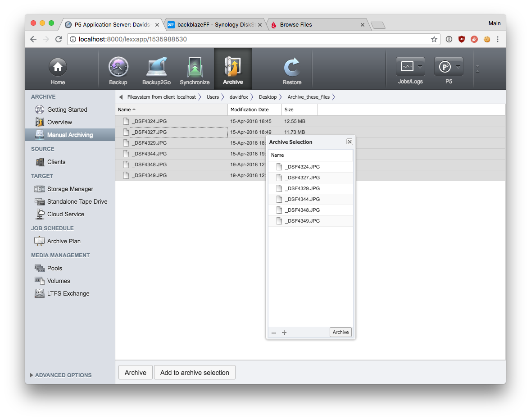Select file _DSF4327.JPG in main list
Screen dimensions: 531x420
pos(310,132)
